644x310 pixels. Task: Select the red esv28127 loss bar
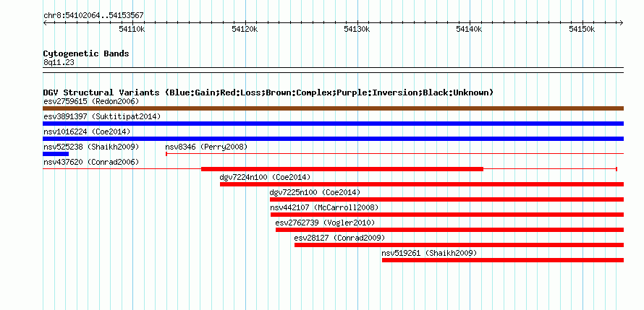459,245
